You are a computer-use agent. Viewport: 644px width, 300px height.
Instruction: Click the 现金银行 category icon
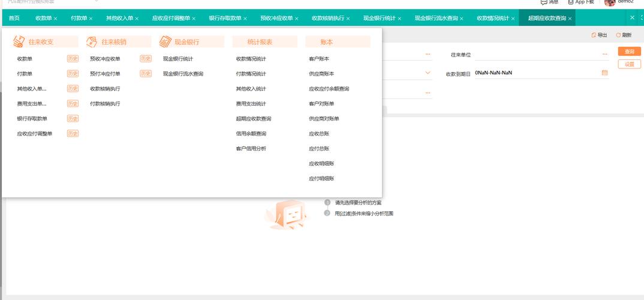tap(165, 41)
